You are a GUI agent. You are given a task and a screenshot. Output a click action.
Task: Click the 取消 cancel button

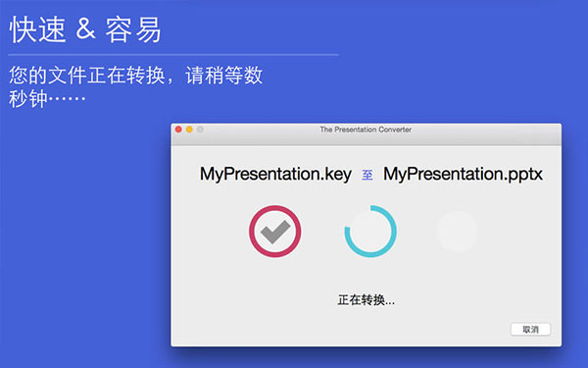[530, 330]
